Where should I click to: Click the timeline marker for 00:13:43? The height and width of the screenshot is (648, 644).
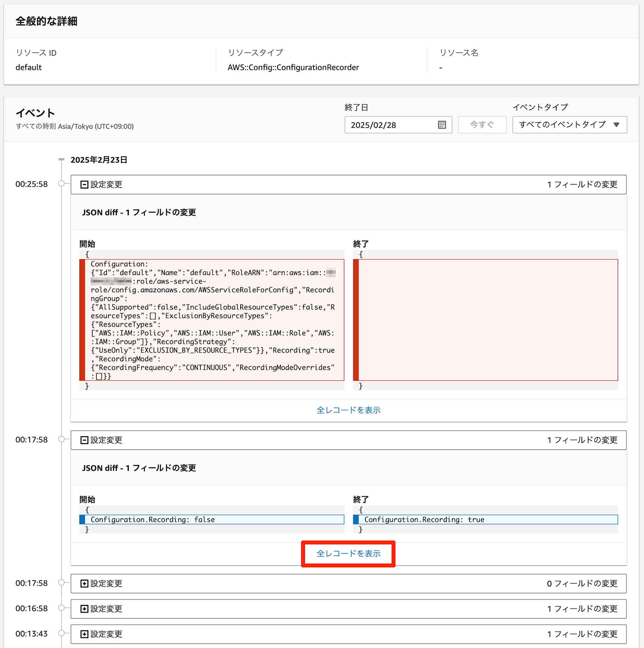coord(61,633)
